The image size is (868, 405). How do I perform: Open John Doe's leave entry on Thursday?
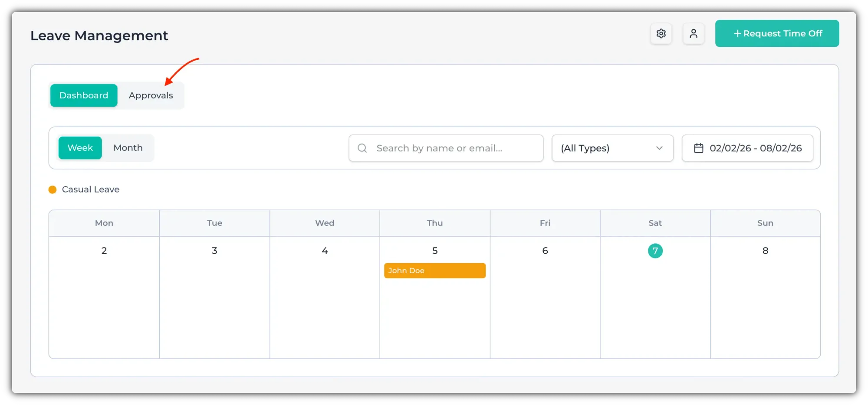click(x=434, y=271)
